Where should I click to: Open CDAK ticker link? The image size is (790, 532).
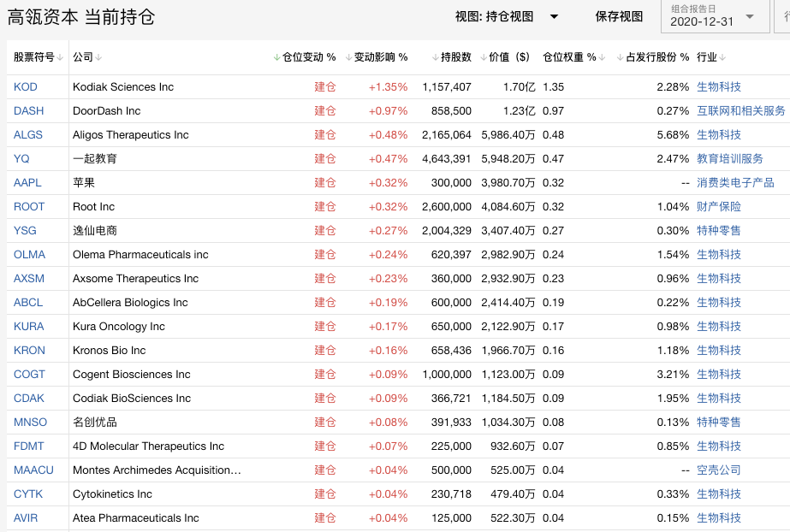coord(29,398)
